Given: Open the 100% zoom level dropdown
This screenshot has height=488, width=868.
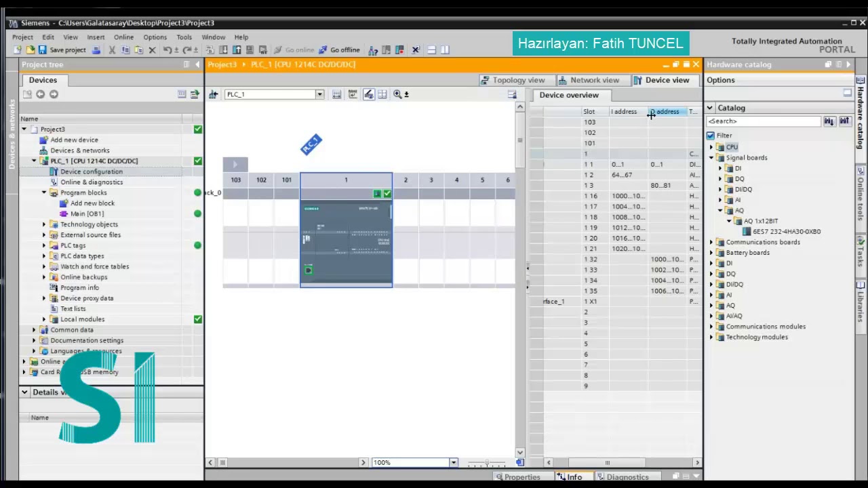Looking at the screenshot, I should pyautogui.click(x=454, y=462).
